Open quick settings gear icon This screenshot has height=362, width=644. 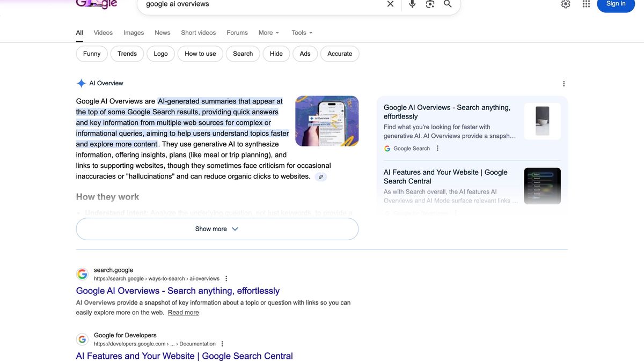click(566, 4)
